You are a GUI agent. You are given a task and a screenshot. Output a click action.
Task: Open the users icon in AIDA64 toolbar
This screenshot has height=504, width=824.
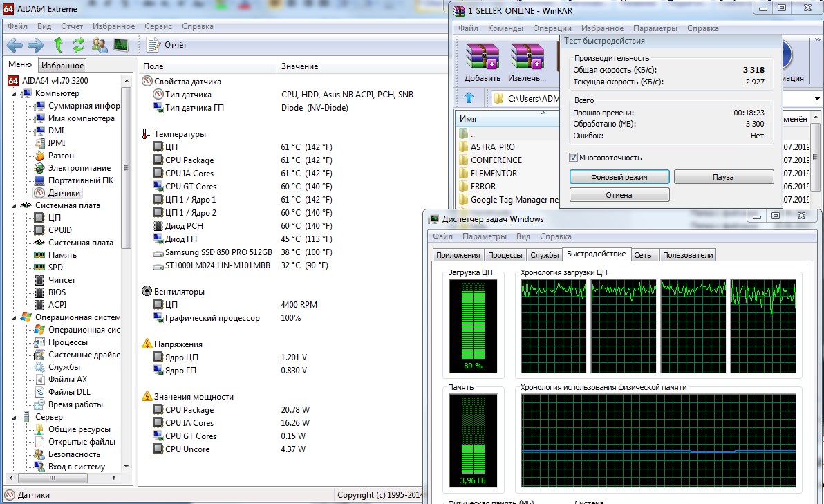click(100, 45)
